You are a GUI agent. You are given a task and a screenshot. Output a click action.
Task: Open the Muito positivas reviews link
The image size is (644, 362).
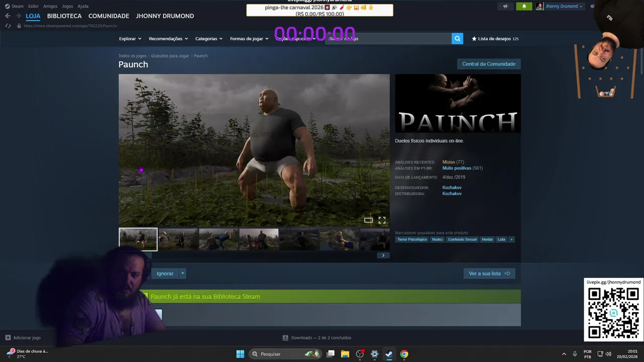pyautogui.click(x=457, y=168)
